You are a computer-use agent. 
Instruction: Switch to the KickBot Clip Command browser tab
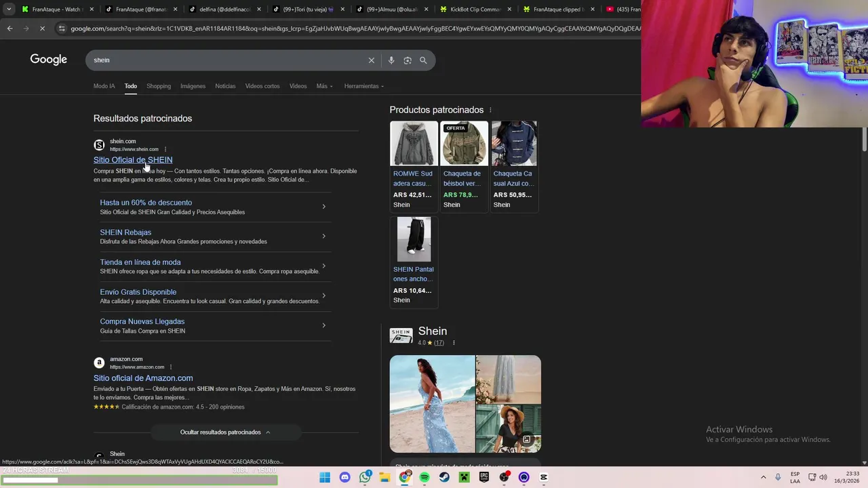(x=477, y=9)
